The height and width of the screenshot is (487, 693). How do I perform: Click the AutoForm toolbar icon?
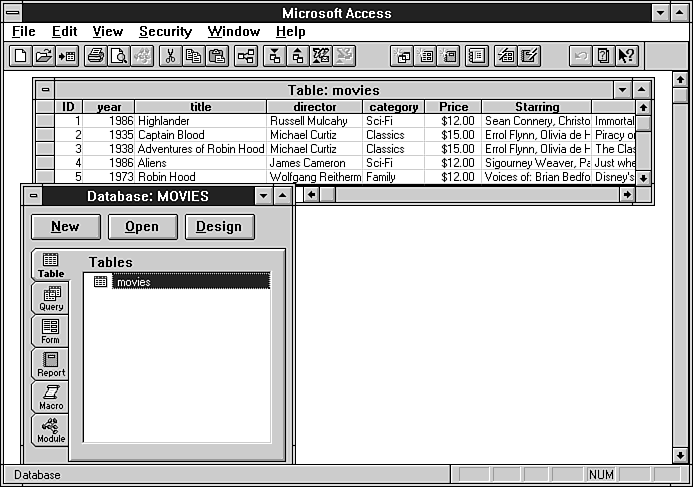pyautogui.click(x=506, y=56)
